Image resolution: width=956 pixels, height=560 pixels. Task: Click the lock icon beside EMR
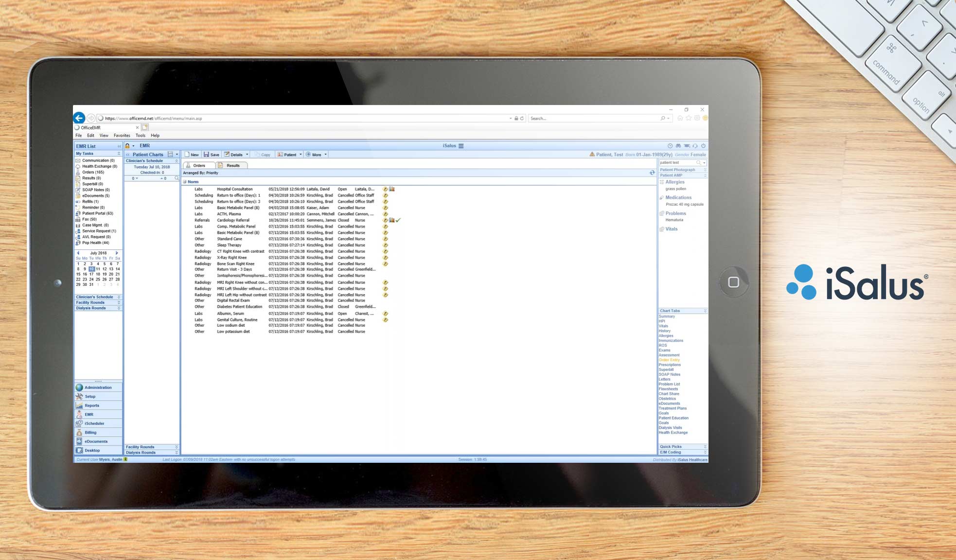coord(127,146)
